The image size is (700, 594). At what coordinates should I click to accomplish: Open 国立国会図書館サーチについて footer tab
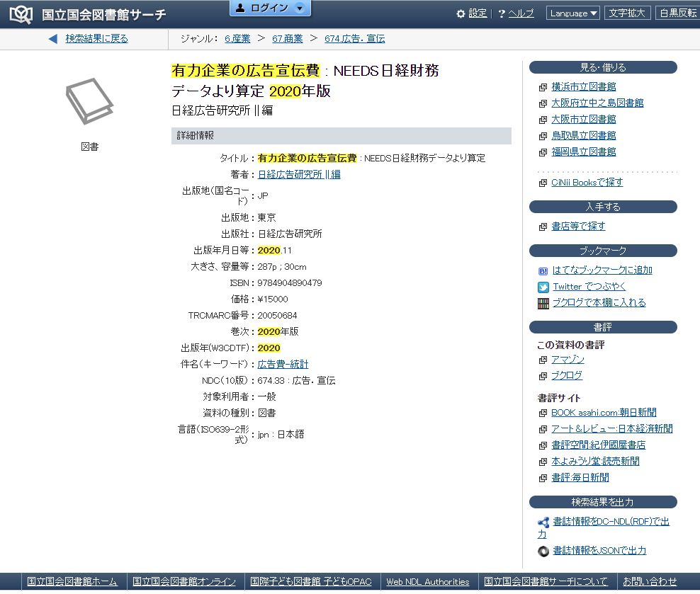point(546,582)
